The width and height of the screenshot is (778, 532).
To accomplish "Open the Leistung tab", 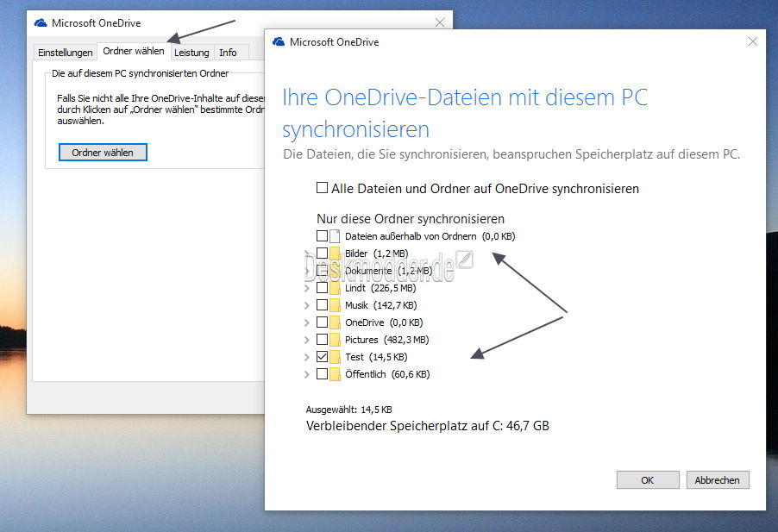I will coord(191,53).
